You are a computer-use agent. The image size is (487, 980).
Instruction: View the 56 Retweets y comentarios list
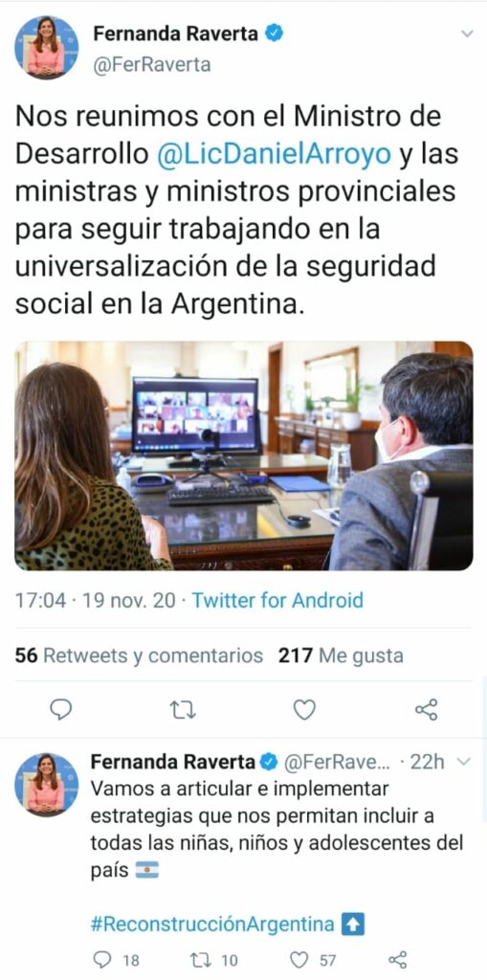click(139, 656)
